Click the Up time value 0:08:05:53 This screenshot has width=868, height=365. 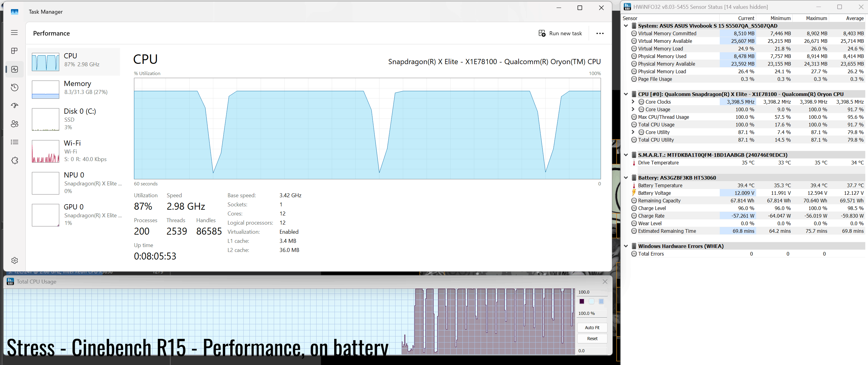pos(155,256)
